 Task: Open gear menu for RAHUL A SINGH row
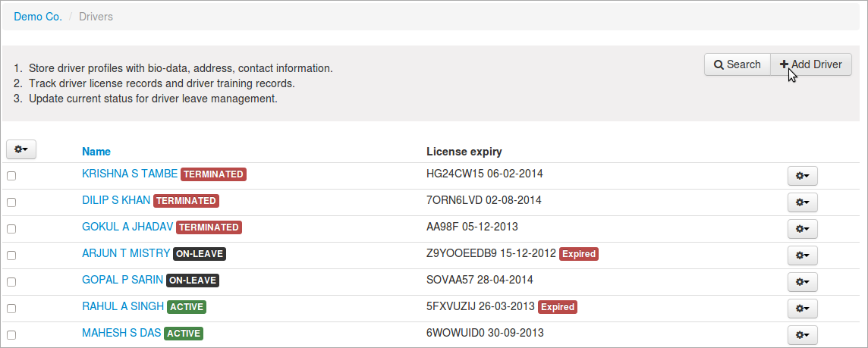click(x=802, y=309)
